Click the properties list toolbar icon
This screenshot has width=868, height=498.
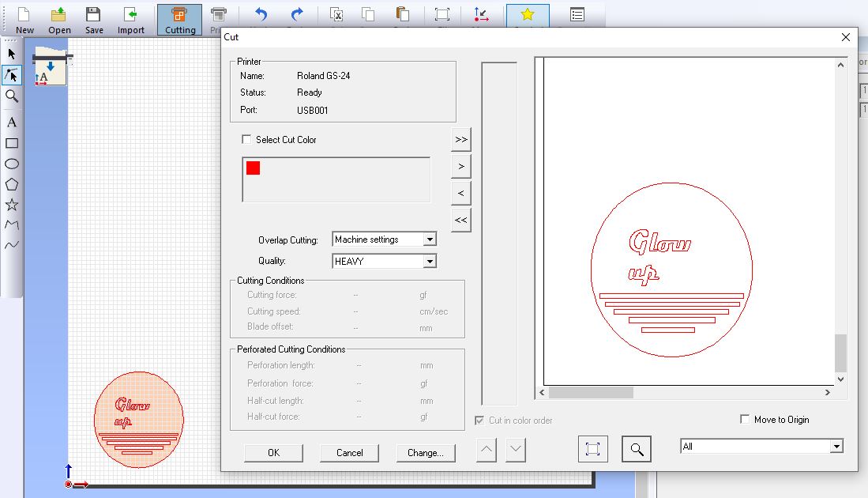click(x=577, y=15)
